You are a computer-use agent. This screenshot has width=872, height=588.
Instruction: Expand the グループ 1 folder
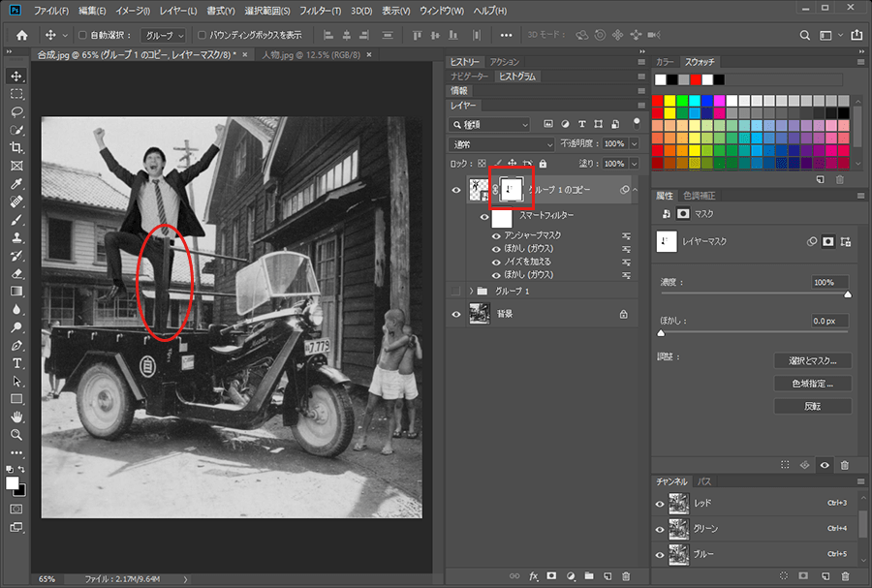coord(472,291)
